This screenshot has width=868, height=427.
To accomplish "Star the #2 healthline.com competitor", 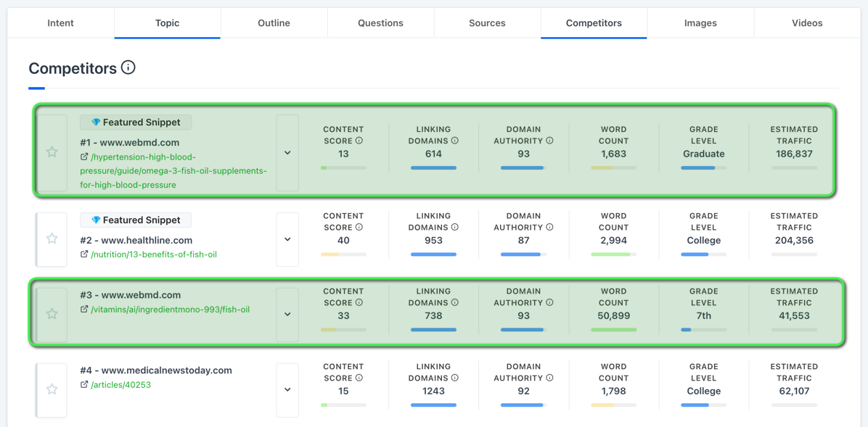I will click(x=52, y=239).
